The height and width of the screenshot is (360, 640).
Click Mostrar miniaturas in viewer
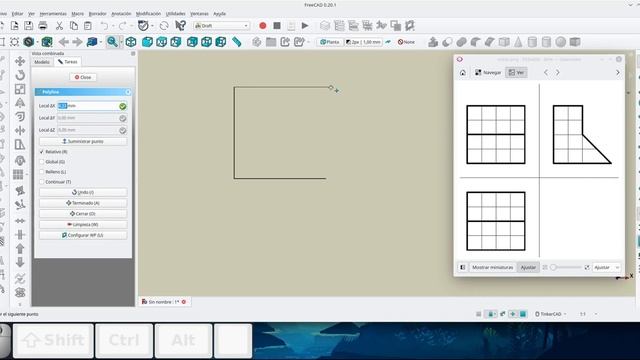pyautogui.click(x=492, y=267)
